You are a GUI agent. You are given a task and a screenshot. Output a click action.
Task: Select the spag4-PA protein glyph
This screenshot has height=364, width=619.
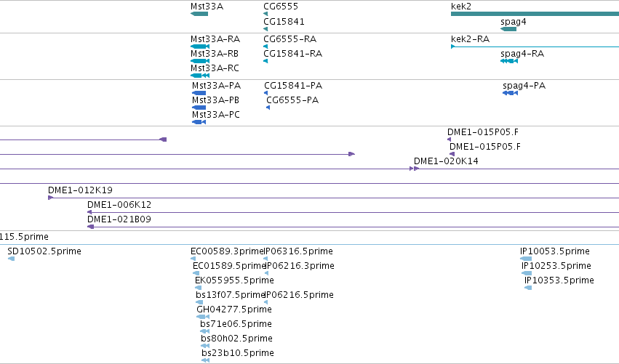[511, 93]
